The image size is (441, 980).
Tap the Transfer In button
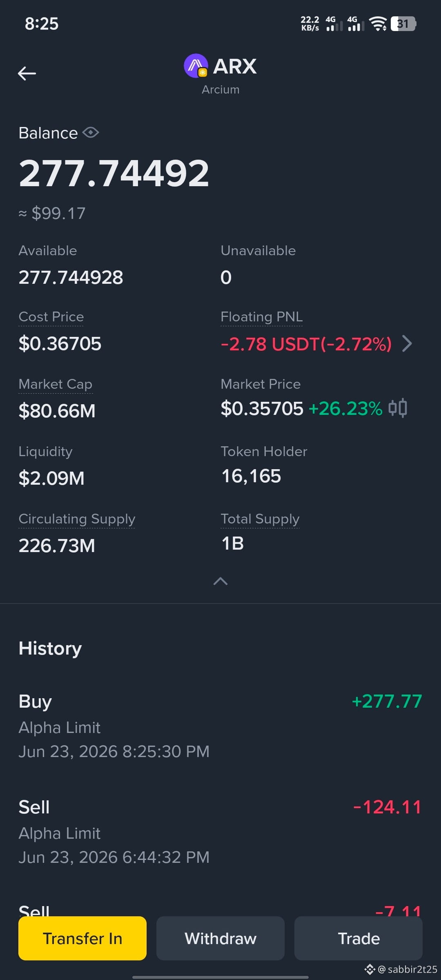82,938
